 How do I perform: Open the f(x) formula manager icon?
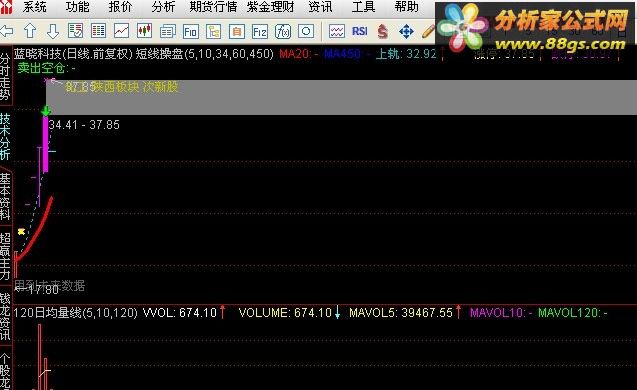[283, 31]
